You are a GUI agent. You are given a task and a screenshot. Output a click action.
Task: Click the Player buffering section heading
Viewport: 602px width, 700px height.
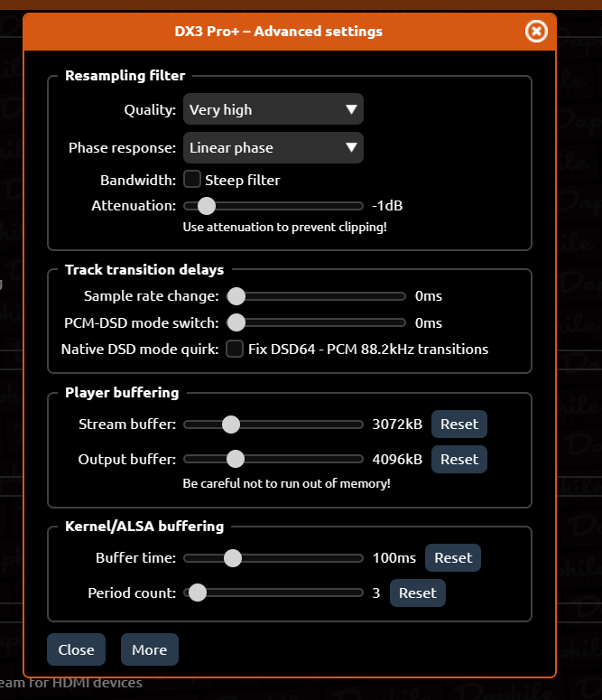pos(122,392)
